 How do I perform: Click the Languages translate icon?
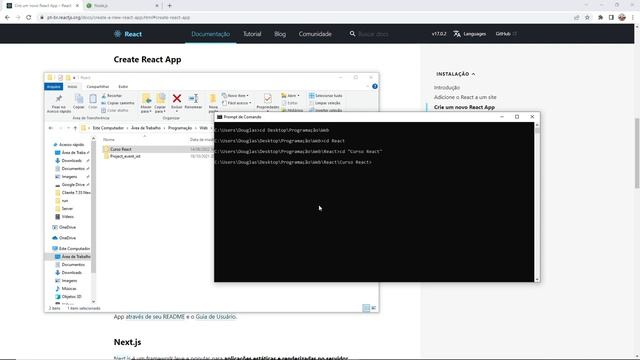457,34
